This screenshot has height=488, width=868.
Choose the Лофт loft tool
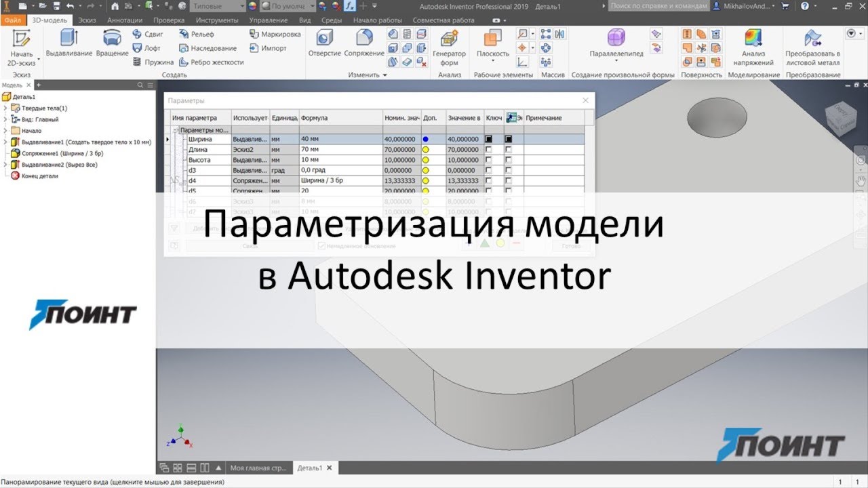click(146, 48)
